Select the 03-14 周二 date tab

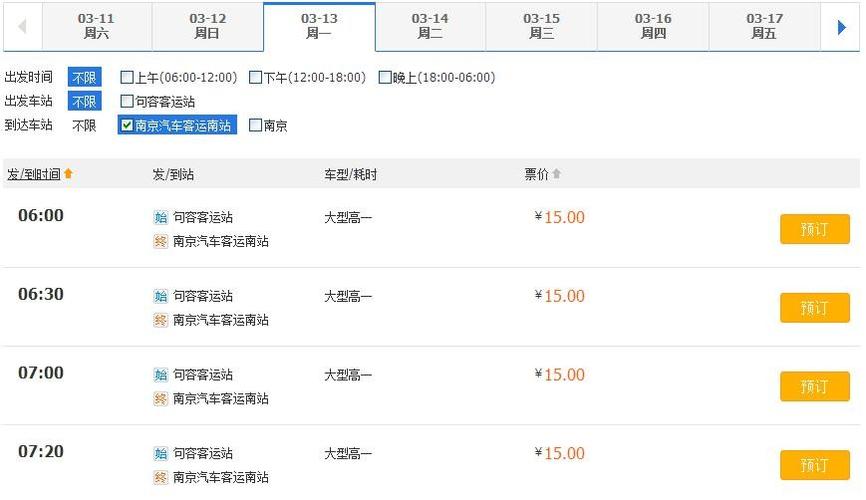(430, 26)
